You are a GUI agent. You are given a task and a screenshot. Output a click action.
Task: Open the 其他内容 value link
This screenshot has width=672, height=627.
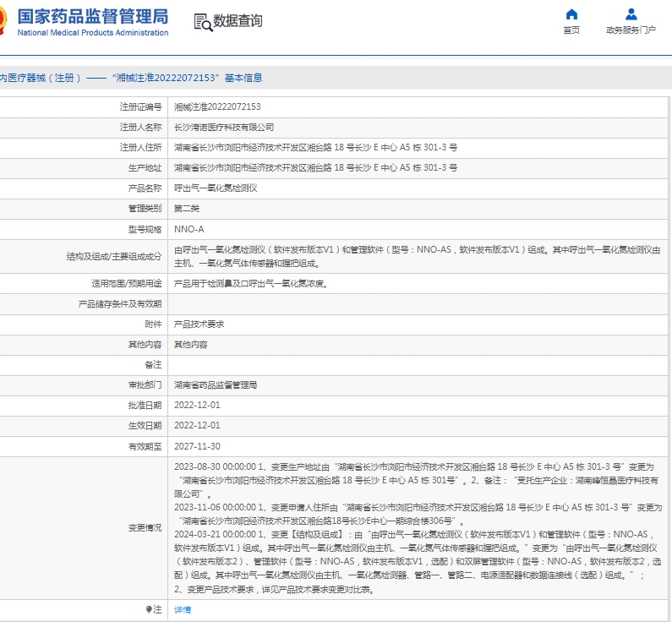coord(191,344)
